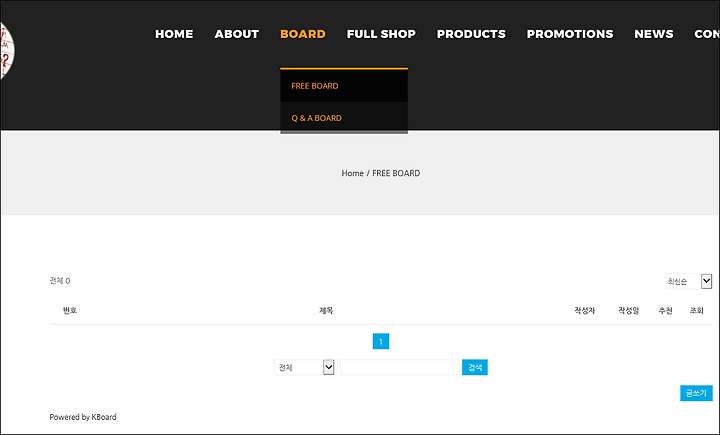Focus the board search text field

point(400,367)
